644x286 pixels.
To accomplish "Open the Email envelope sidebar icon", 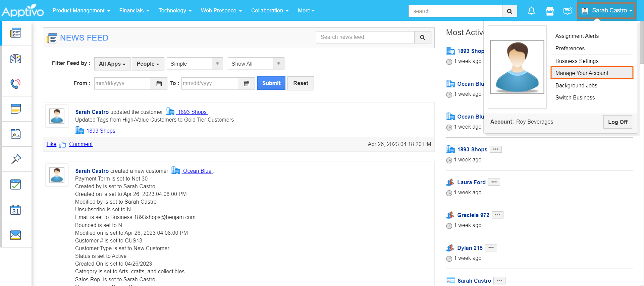I will (x=16, y=235).
